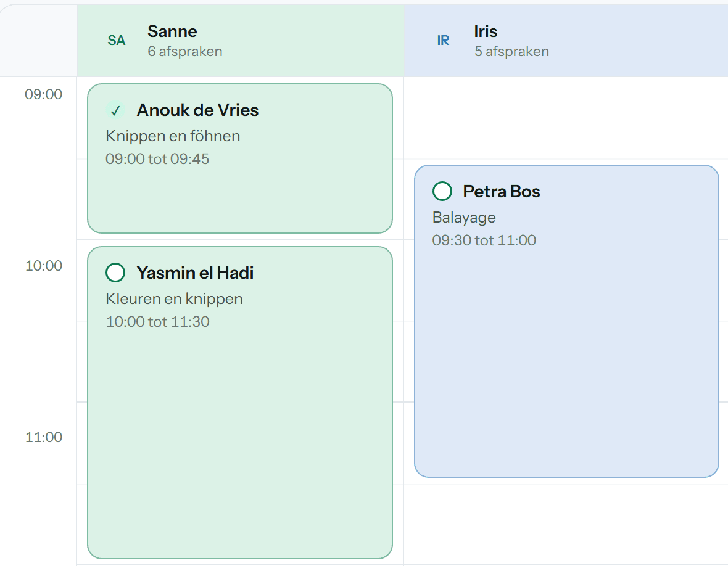Click "Kleuren en knippen" service text
This screenshot has height=566, width=728.
pyautogui.click(x=174, y=299)
